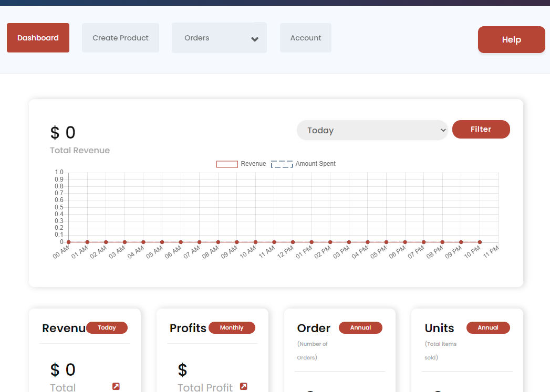Click the "Total Revenue" label above chart
The height and width of the screenshot is (392, 550).
(80, 150)
